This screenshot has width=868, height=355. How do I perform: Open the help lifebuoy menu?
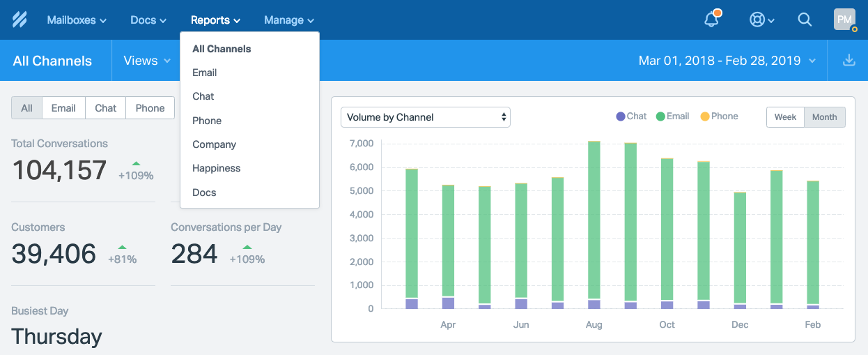coord(761,20)
